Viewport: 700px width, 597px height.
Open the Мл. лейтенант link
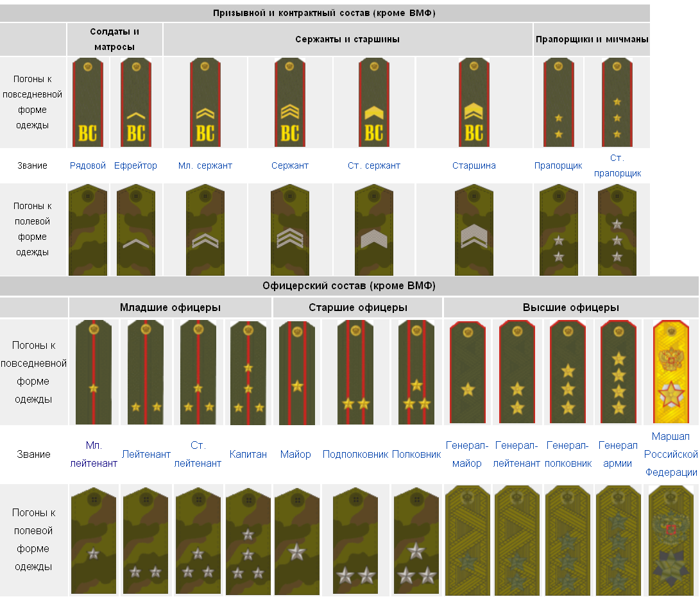pos(93,454)
